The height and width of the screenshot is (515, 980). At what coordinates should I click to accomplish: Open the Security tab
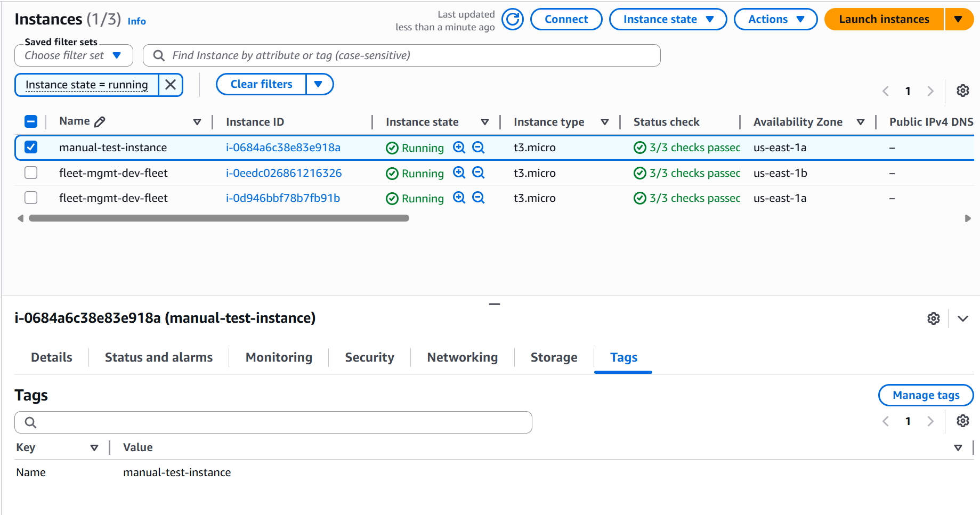(369, 357)
